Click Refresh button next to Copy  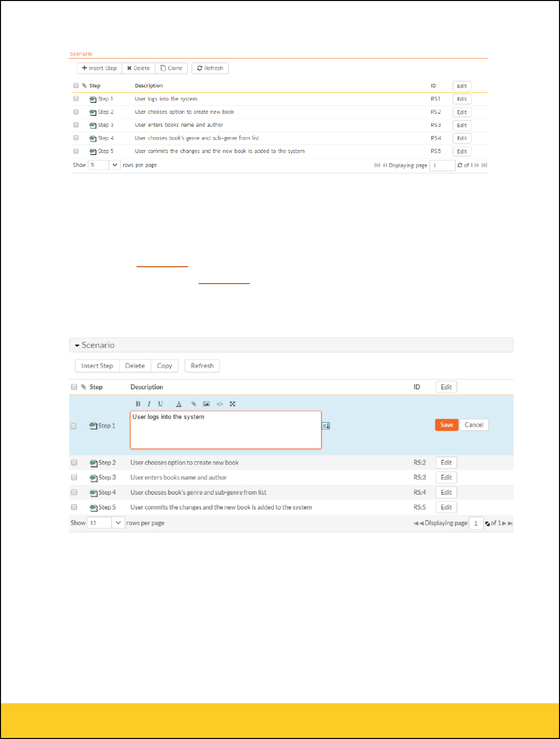click(x=202, y=366)
